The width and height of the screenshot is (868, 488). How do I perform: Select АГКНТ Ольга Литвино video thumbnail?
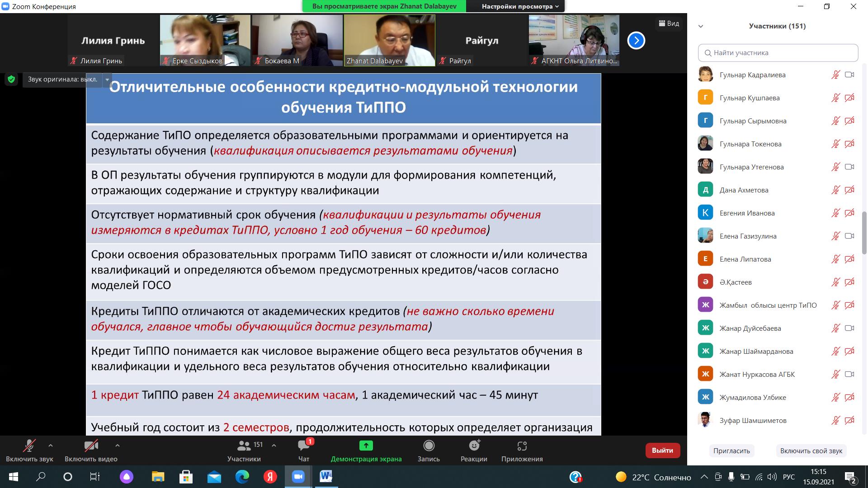574,41
